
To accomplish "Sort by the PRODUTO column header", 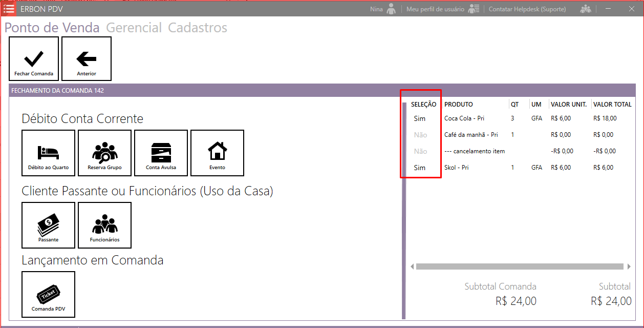I will pyautogui.click(x=458, y=105).
